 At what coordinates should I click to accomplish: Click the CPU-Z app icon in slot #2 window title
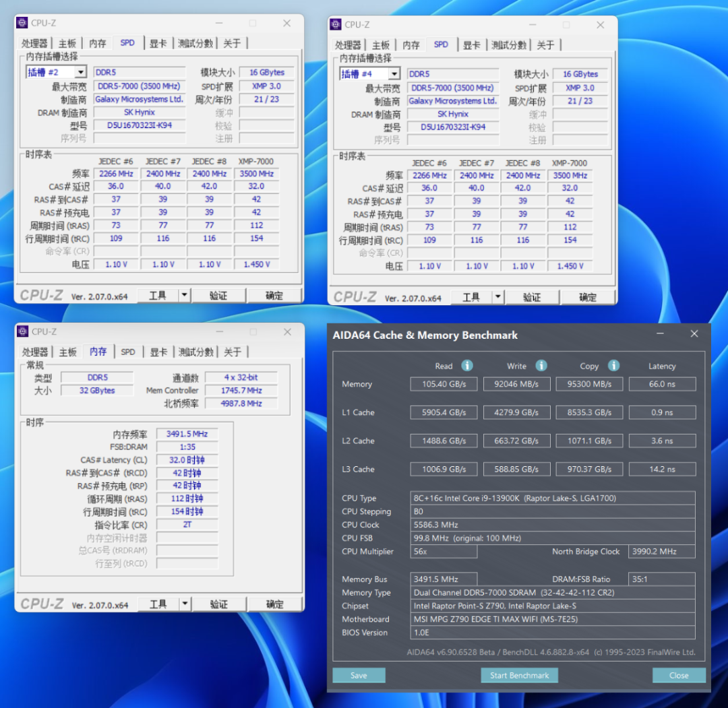pyautogui.click(x=22, y=23)
